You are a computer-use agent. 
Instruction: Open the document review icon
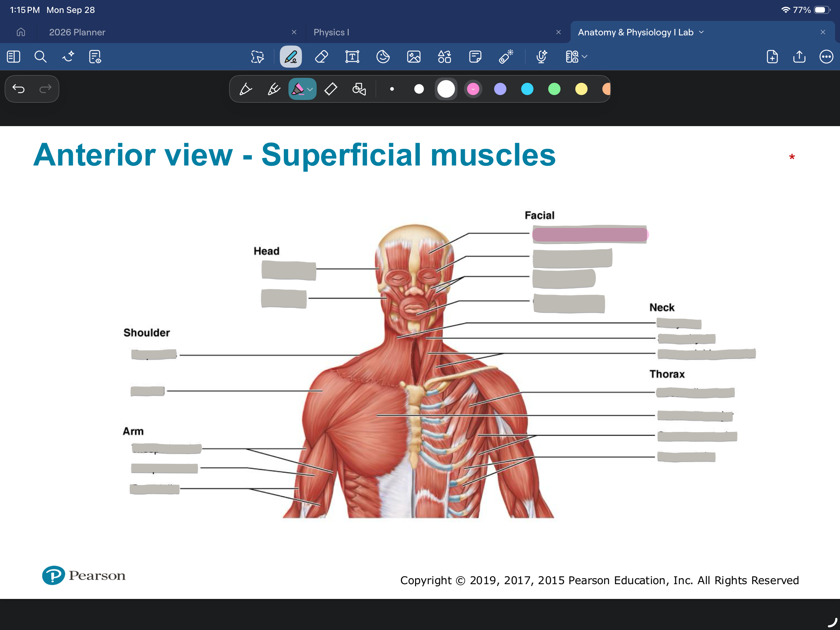95,57
